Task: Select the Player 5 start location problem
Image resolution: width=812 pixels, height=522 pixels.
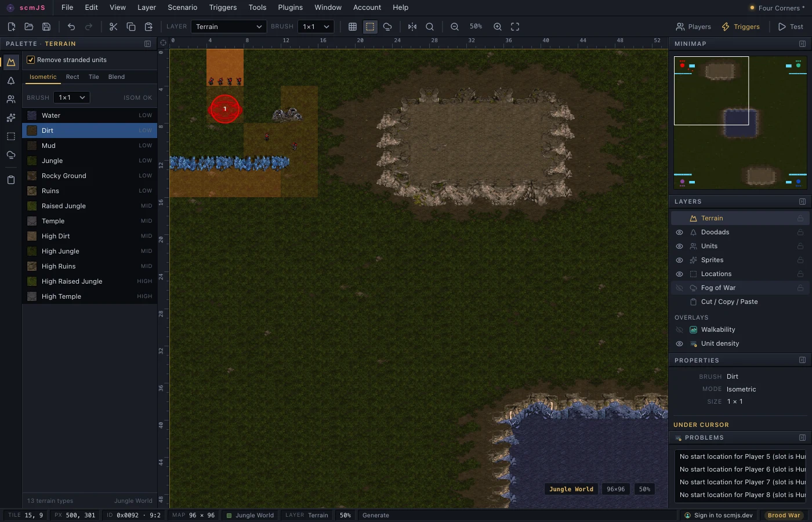Action: [x=740, y=456]
